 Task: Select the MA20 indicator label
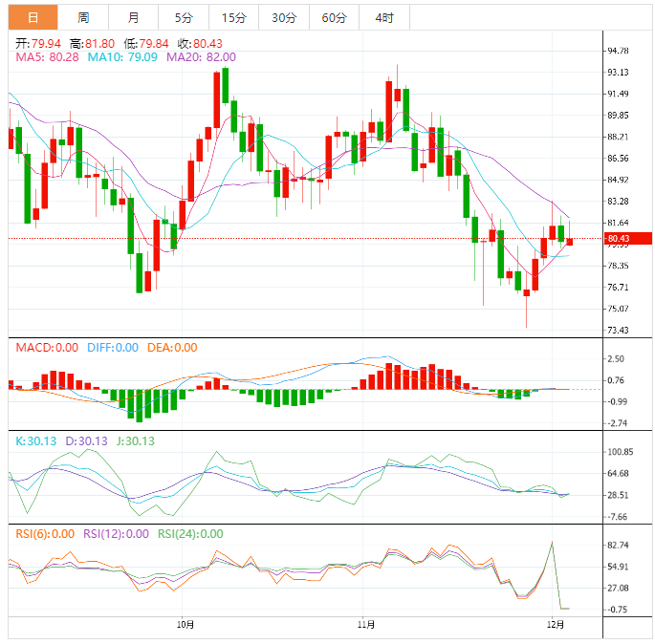click(x=201, y=57)
